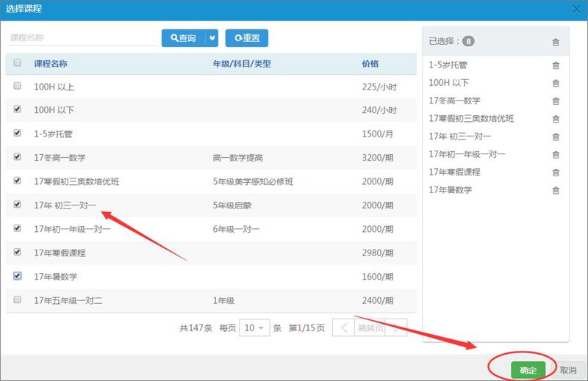The width and height of the screenshot is (588, 381).
Task: Delete 1-5岁托管 from selected list
Action: [x=556, y=65]
